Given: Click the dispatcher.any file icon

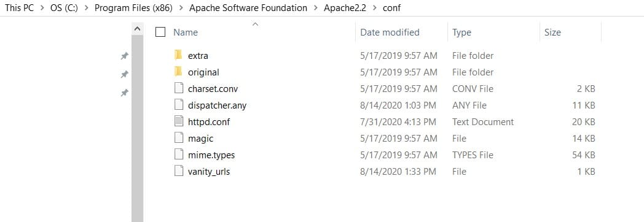Looking at the screenshot, I should click(178, 105).
